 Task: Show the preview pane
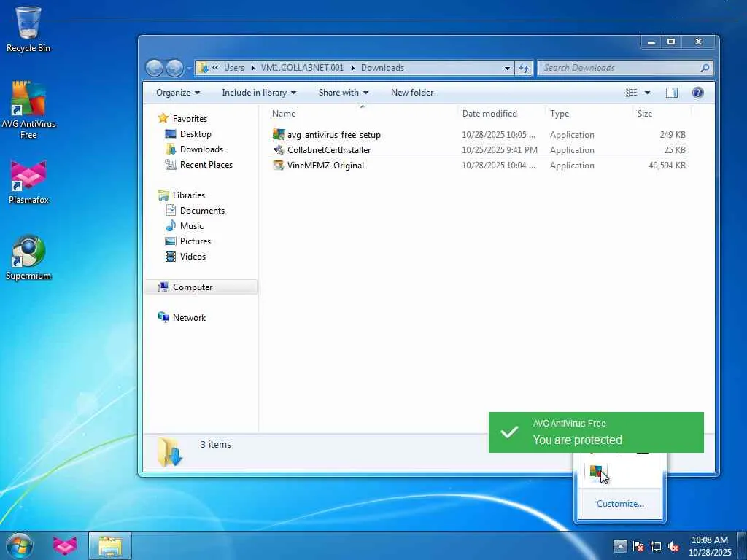(672, 93)
